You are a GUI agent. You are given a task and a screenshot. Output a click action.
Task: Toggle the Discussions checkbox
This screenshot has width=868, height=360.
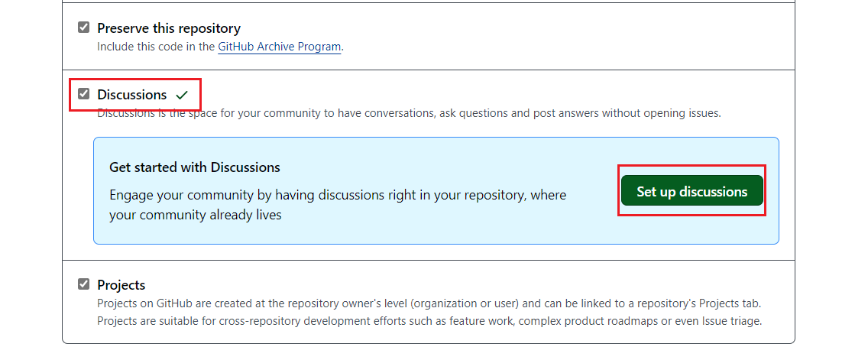point(83,95)
